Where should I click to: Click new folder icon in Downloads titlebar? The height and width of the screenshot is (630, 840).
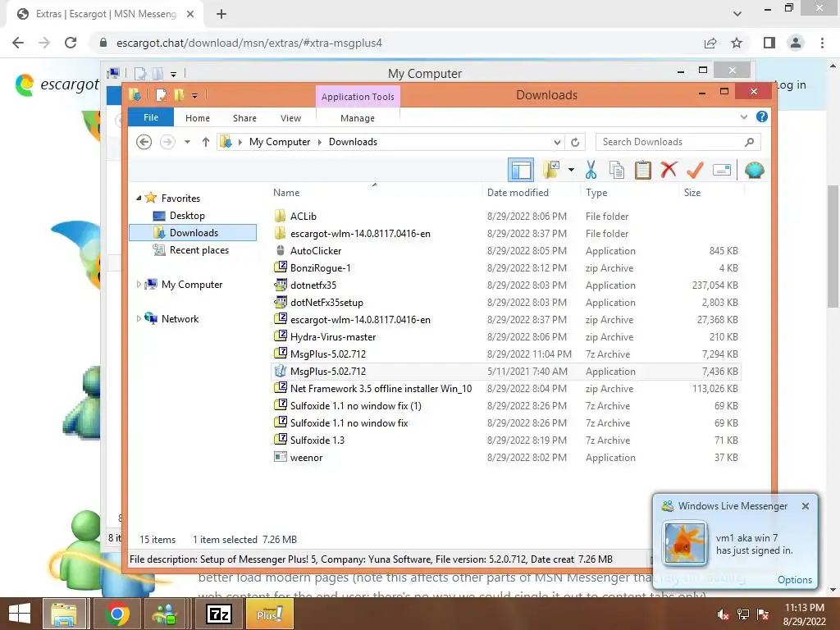(178, 95)
